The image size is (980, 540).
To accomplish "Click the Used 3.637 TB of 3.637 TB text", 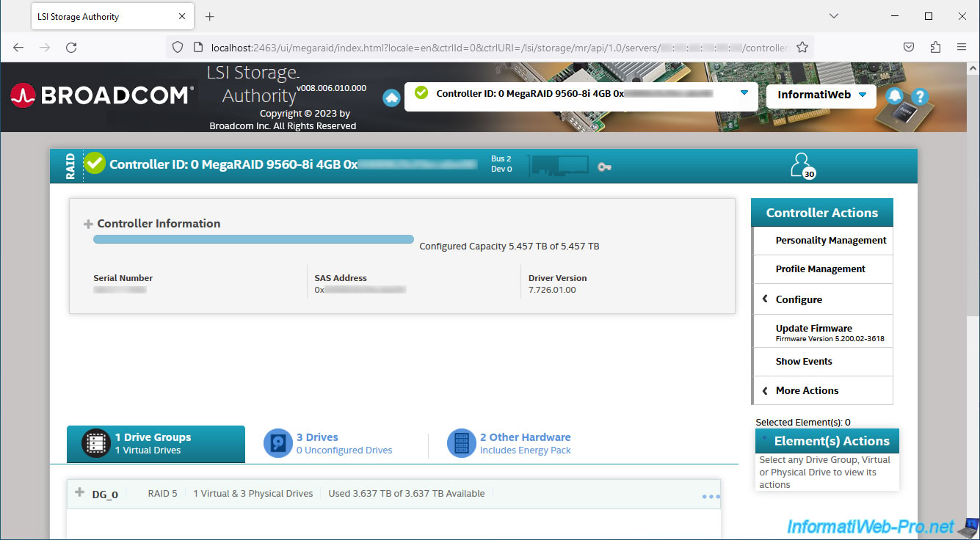I will [407, 494].
